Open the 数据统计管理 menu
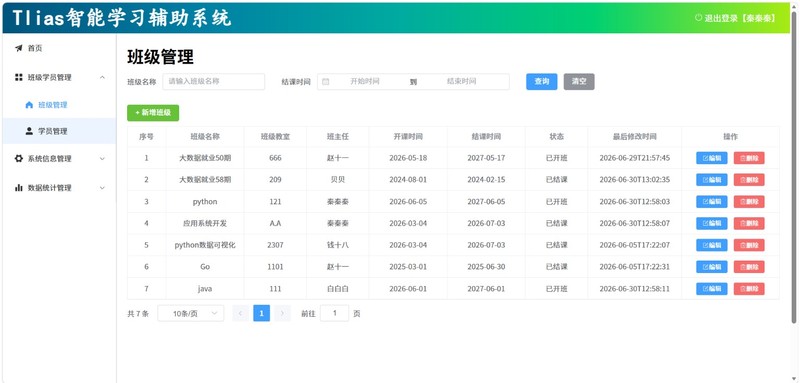This screenshot has height=383, width=800. 59,188
